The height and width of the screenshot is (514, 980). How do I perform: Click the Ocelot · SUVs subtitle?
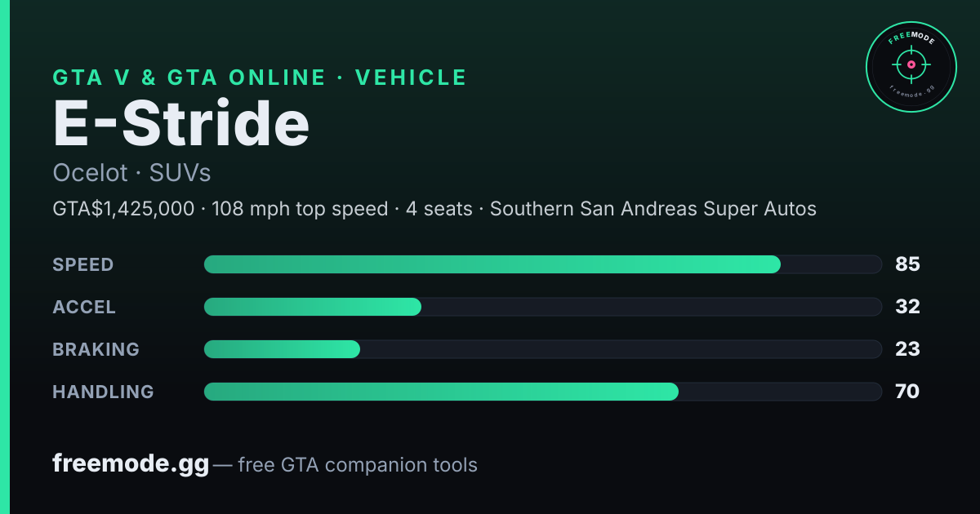pos(131,173)
